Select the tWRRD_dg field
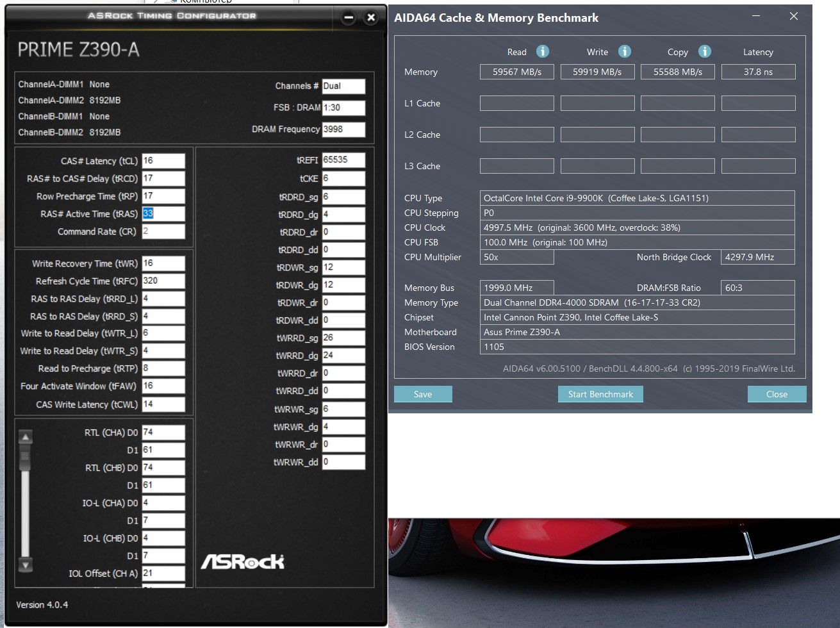 coord(343,356)
